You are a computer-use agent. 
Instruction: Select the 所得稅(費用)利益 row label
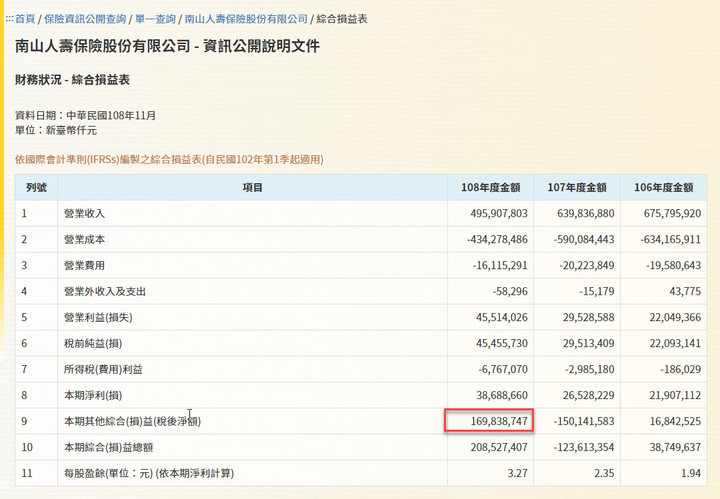click(103, 369)
